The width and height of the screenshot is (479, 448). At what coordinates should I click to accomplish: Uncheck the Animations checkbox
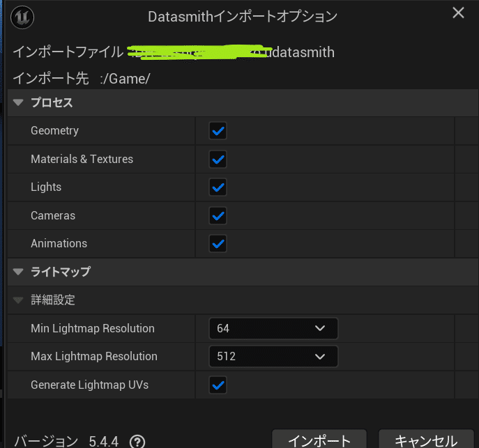pyautogui.click(x=218, y=244)
